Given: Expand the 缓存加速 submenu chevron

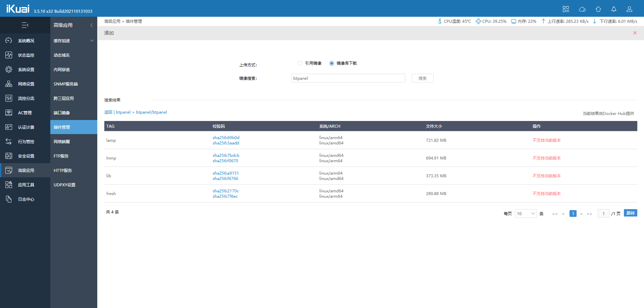Looking at the screenshot, I should (x=92, y=41).
